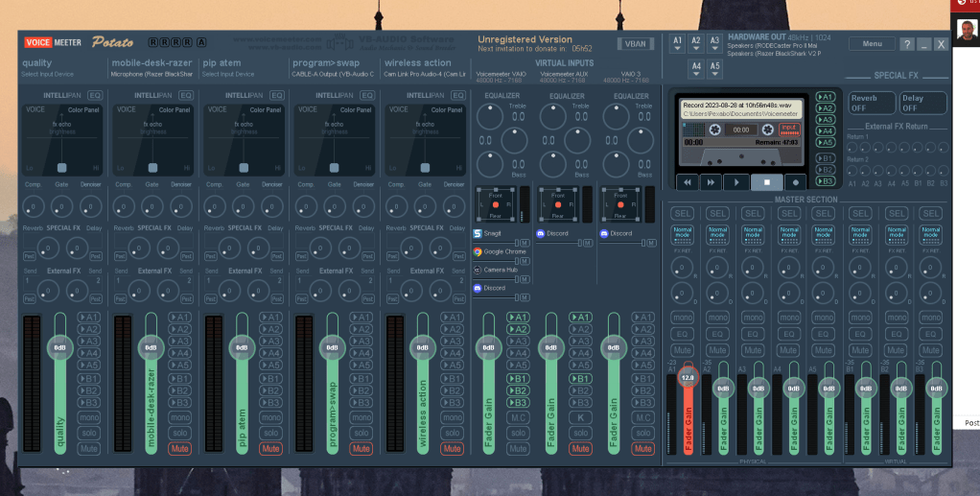Click the Intellipan Color Panel of wireless action
Viewport: 980px width, 496px height.
[425, 140]
